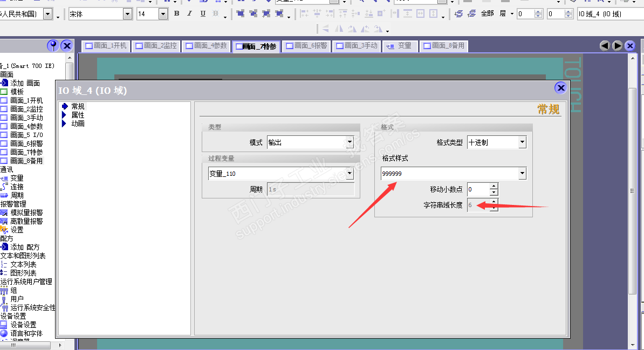644x350 pixels.
Task: Click the 语言和字体 globe icon
Action: click(4, 333)
